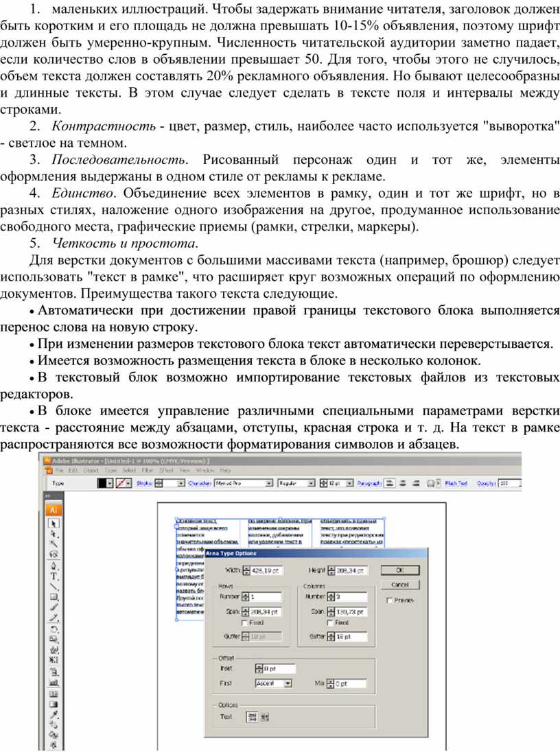
Task: Click the orange Ai logo in toolbox
Action: pyautogui.click(x=54, y=510)
